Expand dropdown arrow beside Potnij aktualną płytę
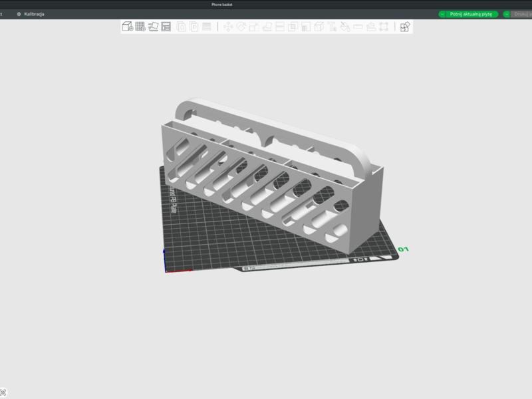The height and width of the screenshot is (399, 532). pyautogui.click(x=442, y=14)
